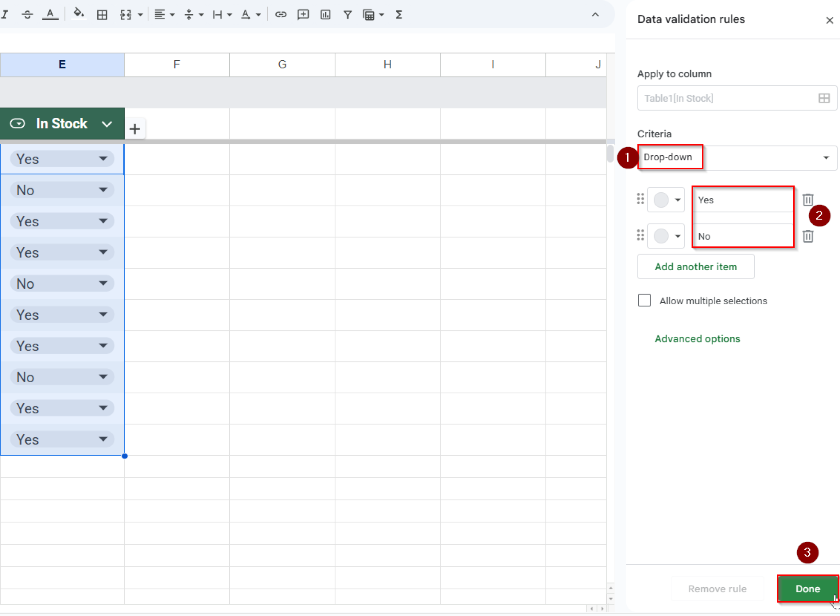
Task: Open the Yes cell dropdown in first row
Action: (x=103, y=159)
